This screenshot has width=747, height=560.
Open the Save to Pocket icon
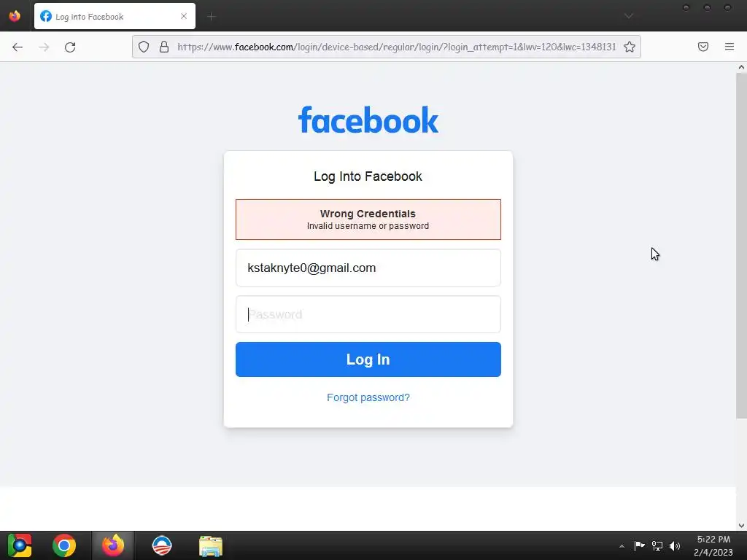pos(703,47)
